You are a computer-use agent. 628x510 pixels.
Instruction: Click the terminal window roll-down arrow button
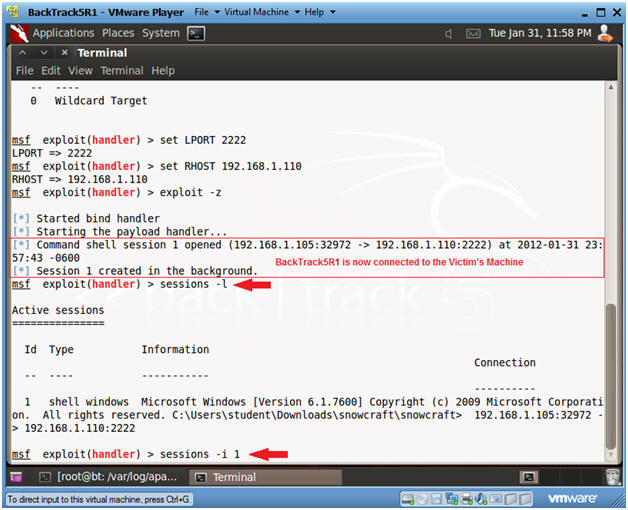[44, 52]
